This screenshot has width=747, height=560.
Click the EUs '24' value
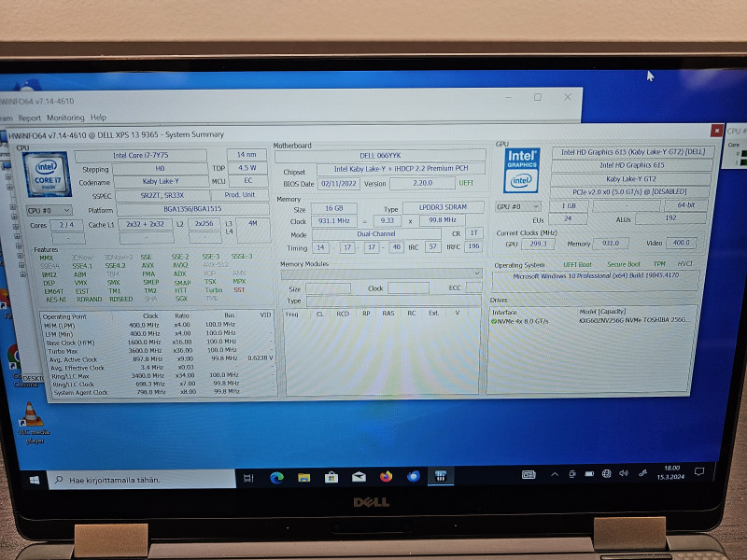click(x=568, y=218)
